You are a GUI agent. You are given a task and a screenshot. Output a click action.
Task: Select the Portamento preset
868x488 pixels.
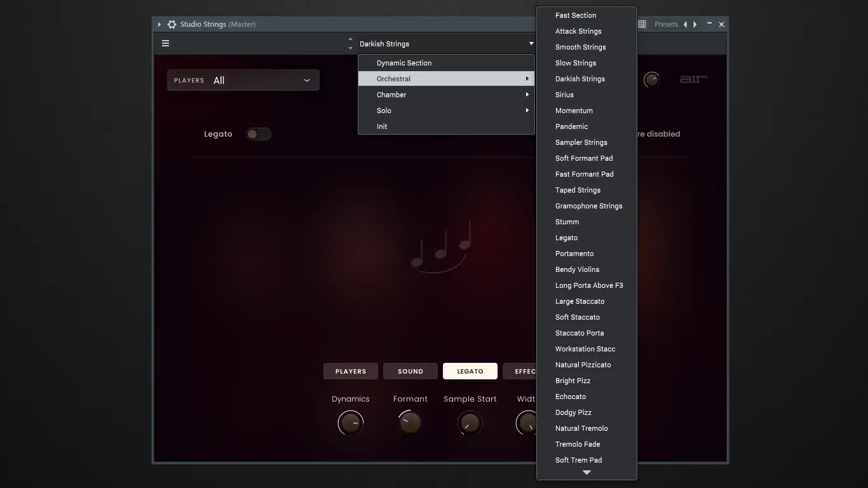point(587,254)
